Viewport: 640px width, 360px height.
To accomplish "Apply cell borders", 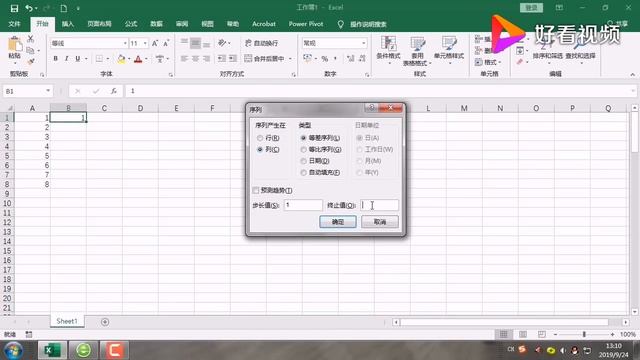I will [99, 59].
